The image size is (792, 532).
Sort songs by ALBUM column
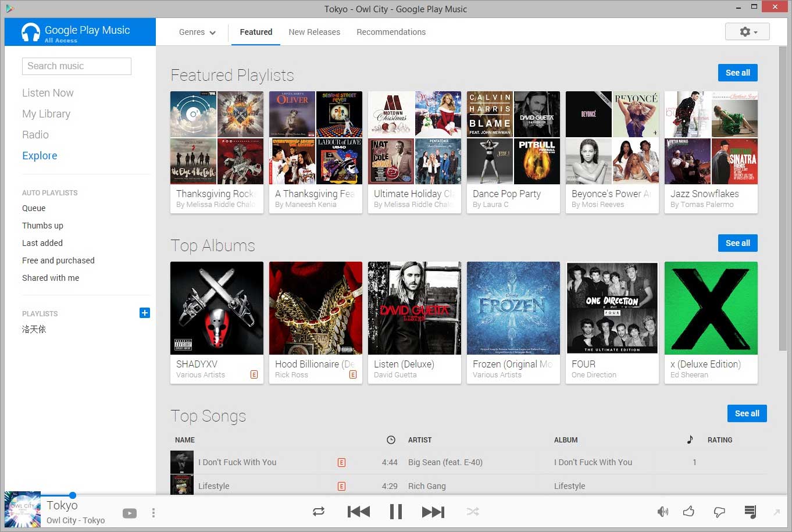566,440
